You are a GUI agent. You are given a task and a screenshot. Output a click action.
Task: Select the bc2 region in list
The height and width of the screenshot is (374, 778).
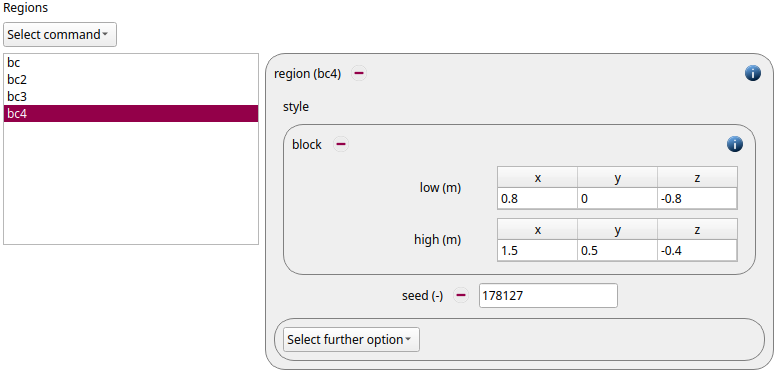131,80
